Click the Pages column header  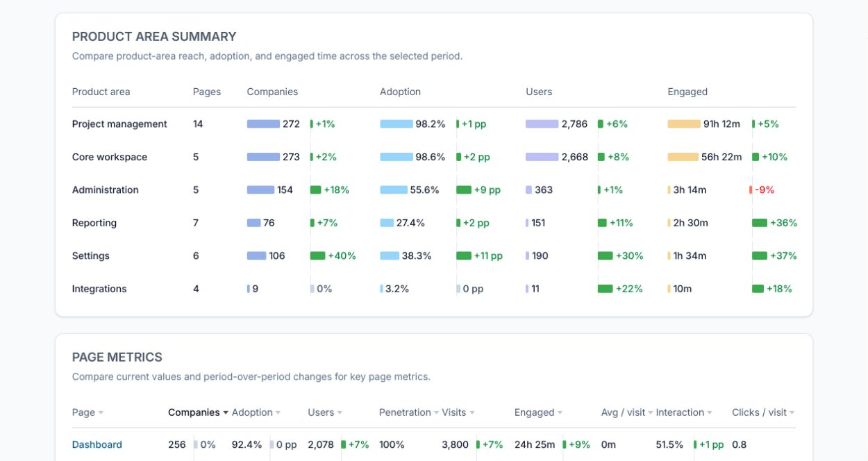point(207,92)
